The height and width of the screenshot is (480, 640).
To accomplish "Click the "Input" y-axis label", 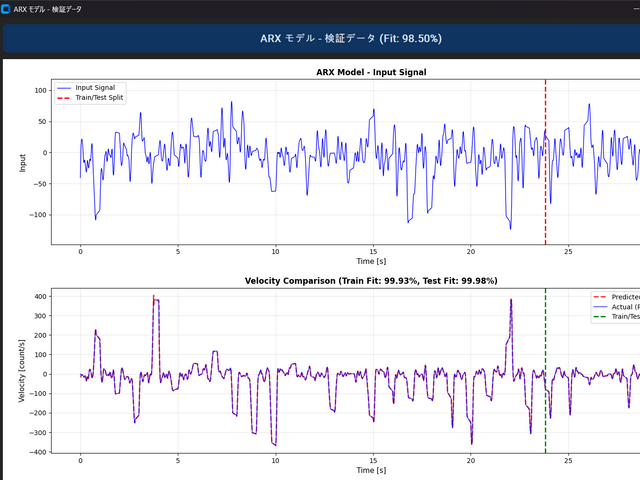I will pos(21,162).
